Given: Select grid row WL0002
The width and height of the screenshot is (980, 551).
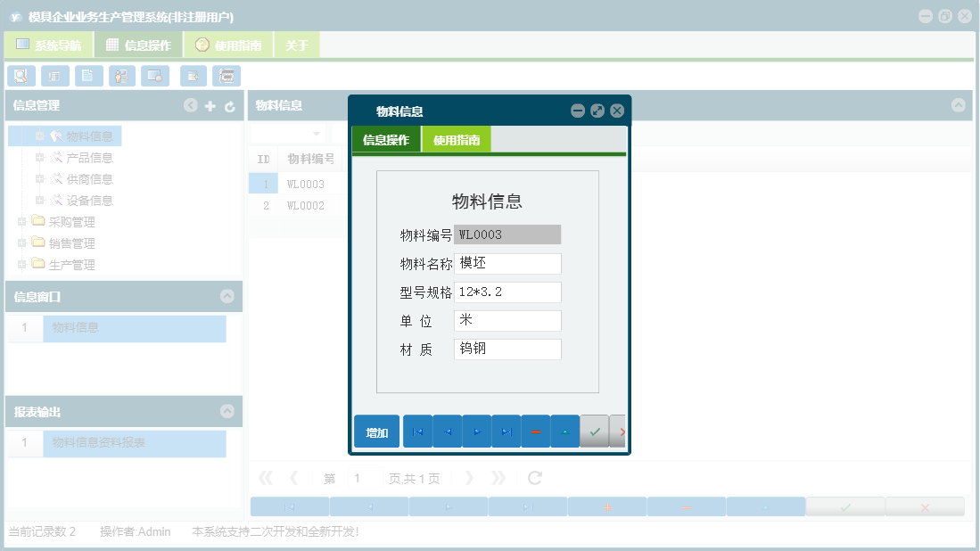Looking at the screenshot, I should 306,206.
